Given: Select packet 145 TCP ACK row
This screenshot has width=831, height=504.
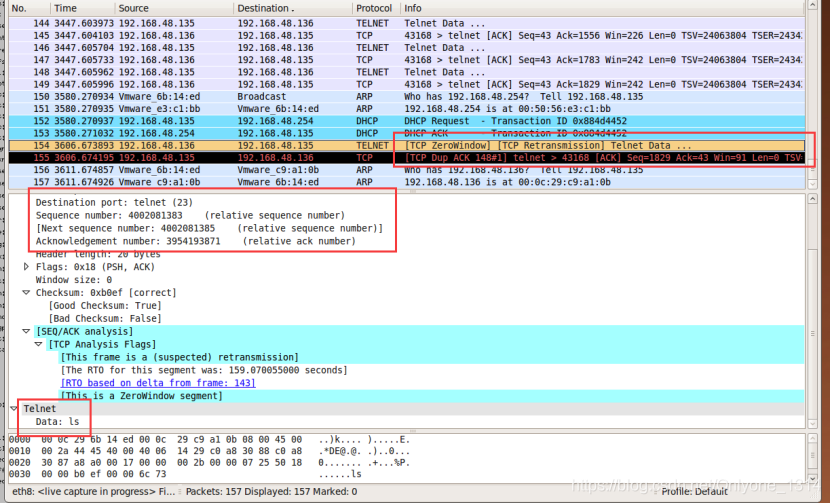Looking at the screenshot, I should (406, 36).
